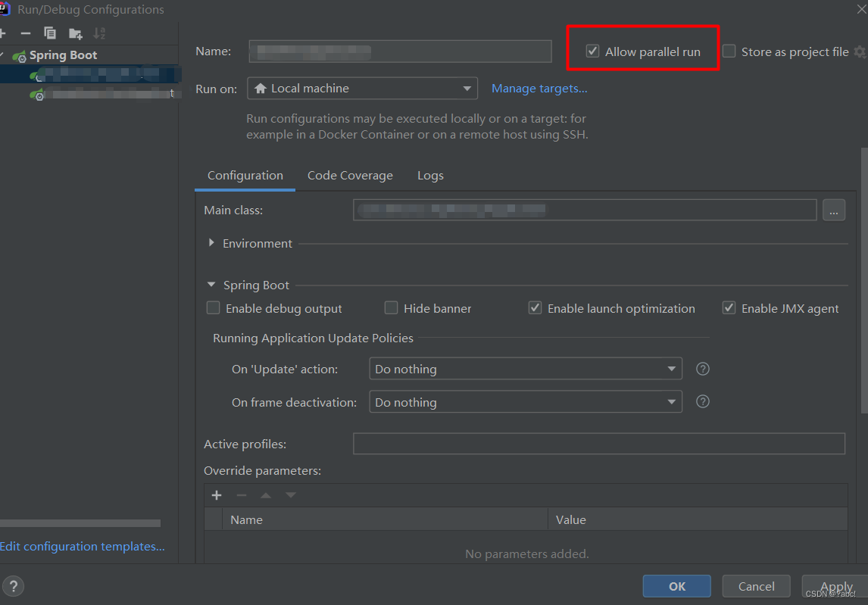Open the On frame deactivation dropdown
Viewport: 868px width, 605px height.
click(526, 402)
